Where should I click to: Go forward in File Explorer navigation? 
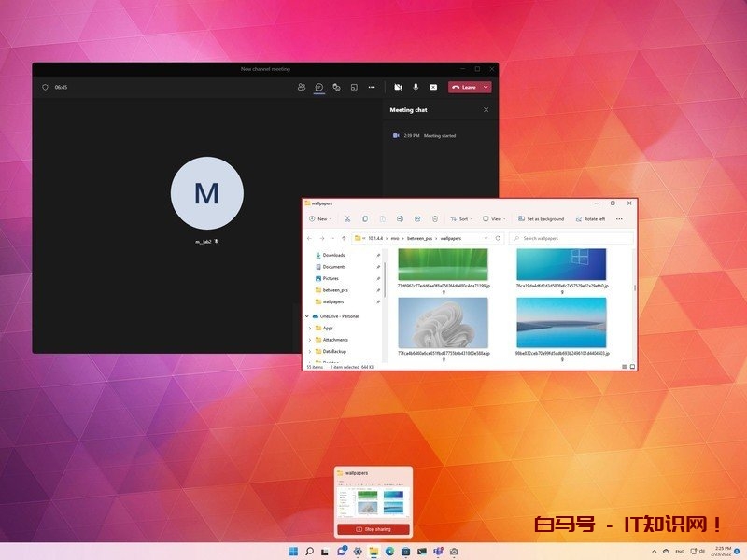pos(322,238)
